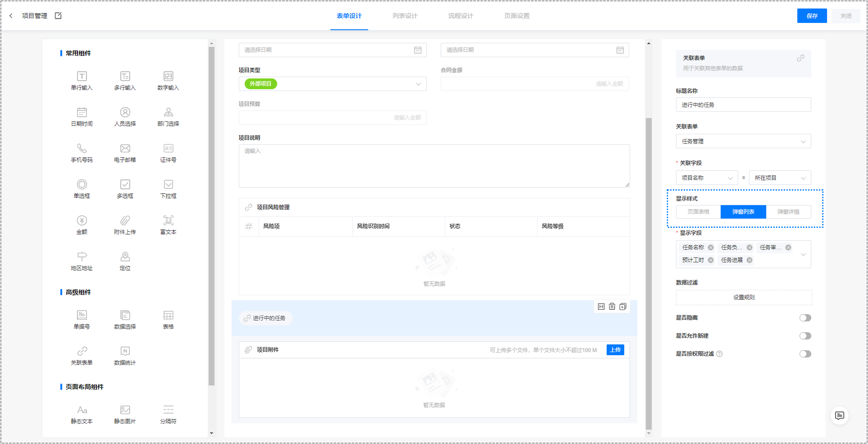The width and height of the screenshot is (868, 444).
Task: Remove the 预计工时 display field tag
Action: [710, 260]
